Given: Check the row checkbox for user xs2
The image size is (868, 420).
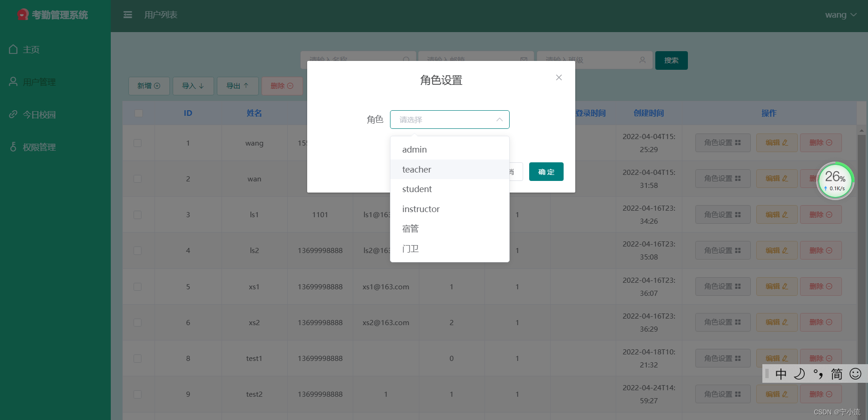Looking at the screenshot, I should pyautogui.click(x=137, y=322).
